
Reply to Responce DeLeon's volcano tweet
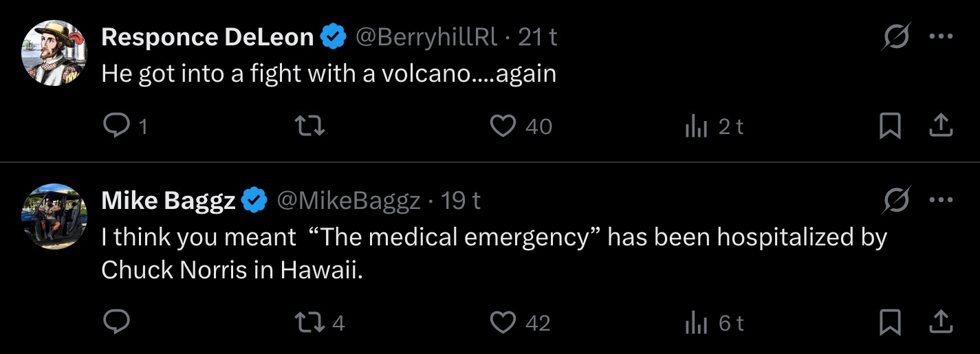point(115,126)
